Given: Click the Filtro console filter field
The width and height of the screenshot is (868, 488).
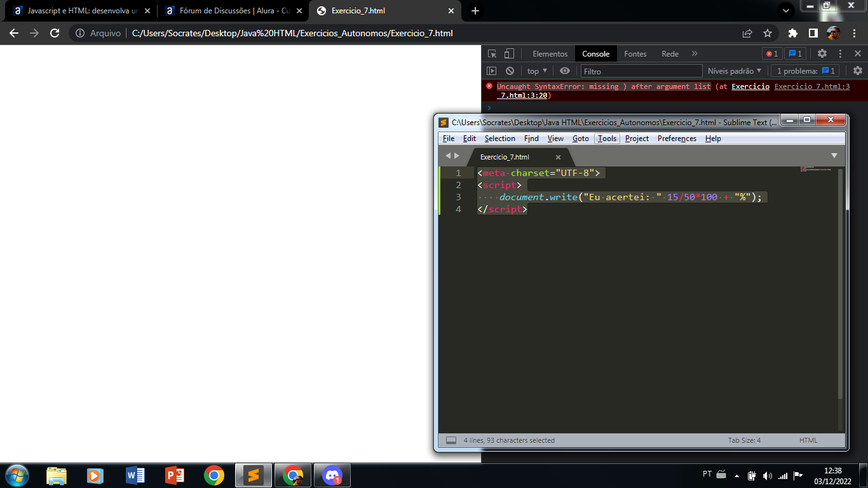Looking at the screenshot, I should 641,71.
